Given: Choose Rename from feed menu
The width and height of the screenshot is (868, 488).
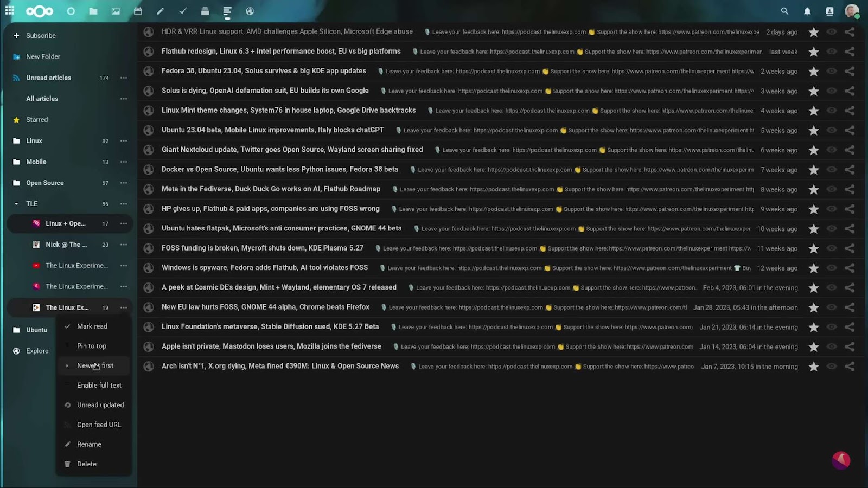Looking at the screenshot, I should tap(93, 444).
